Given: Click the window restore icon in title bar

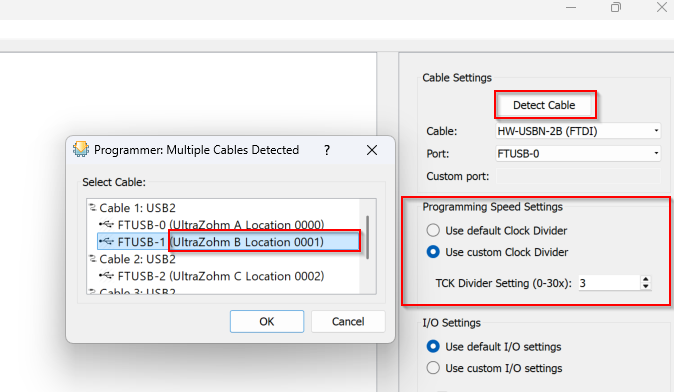Looking at the screenshot, I should click(616, 7).
